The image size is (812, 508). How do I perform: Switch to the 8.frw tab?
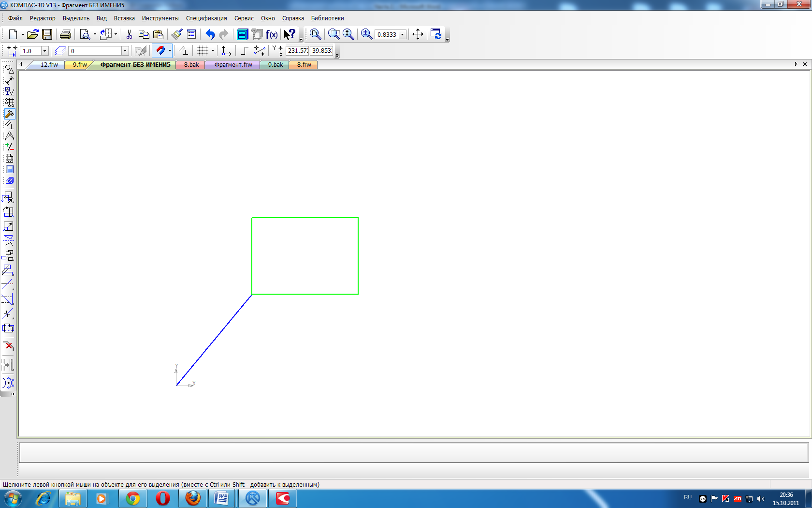[x=304, y=65]
